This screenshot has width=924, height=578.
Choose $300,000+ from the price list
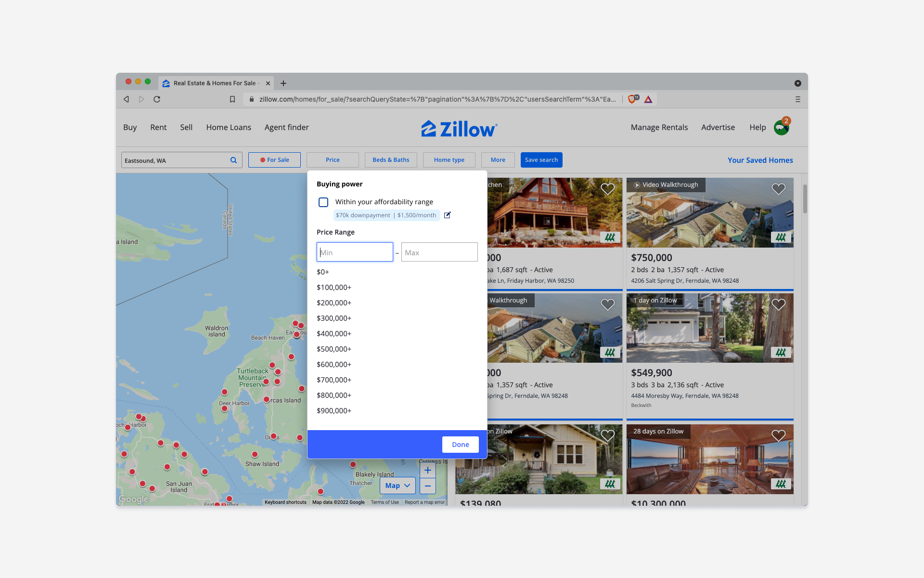tap(334, 318)
